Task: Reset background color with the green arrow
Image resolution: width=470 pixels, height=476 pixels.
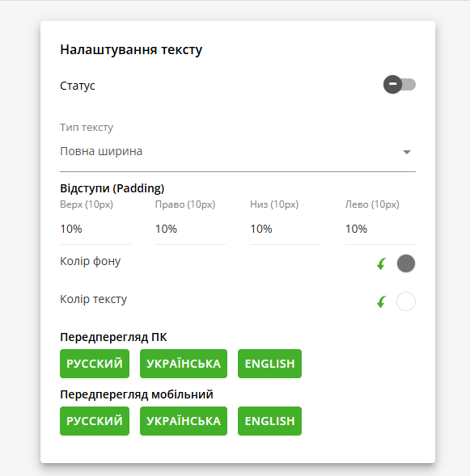Action: (x=381, y=263)
